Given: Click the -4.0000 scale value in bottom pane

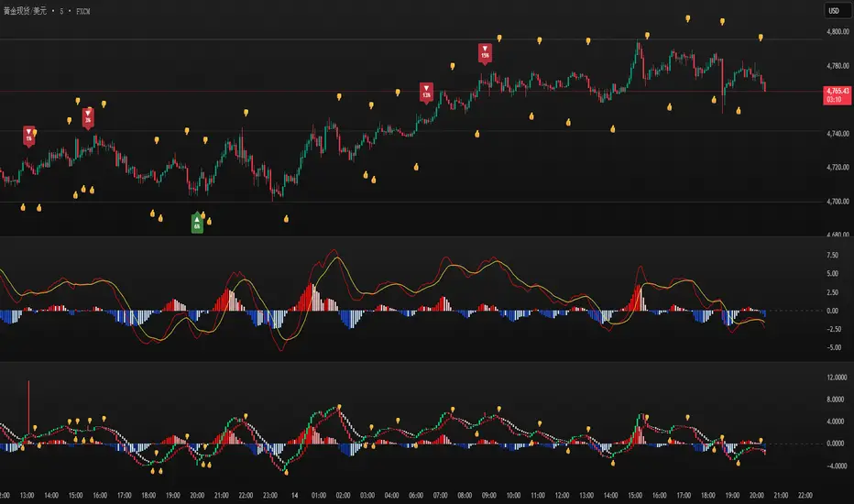Looking at the screenshot, I should pyautogui.click(x=837, y=466).
